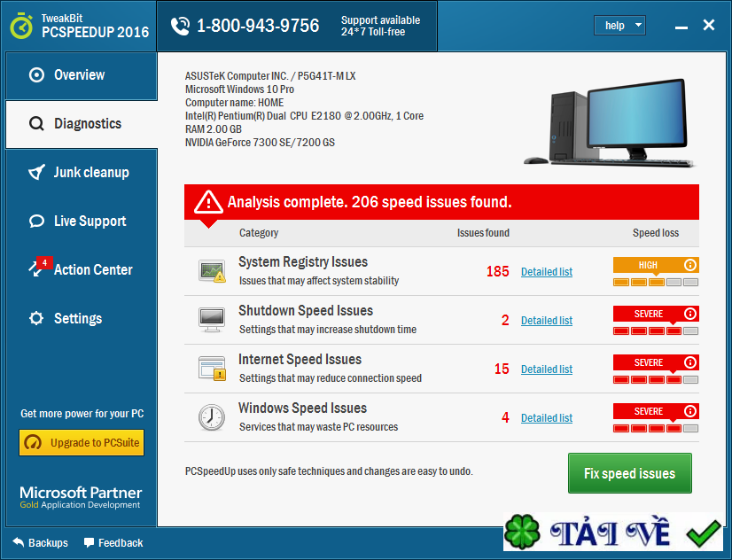This screenshot has width=732, height=560.
Task: Open the help dropdown menu
Action: click(x=619, y=25)
